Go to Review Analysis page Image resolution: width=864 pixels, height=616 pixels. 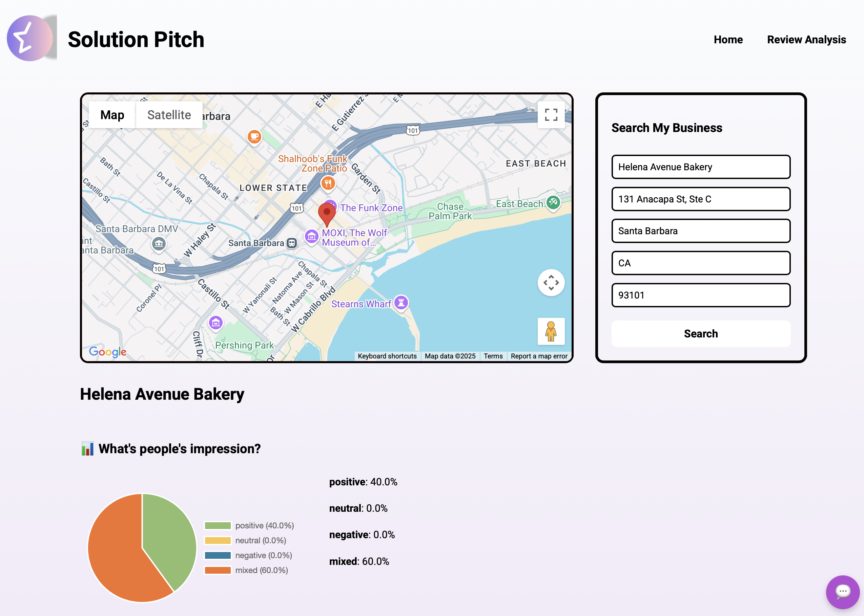coord(806,40)
